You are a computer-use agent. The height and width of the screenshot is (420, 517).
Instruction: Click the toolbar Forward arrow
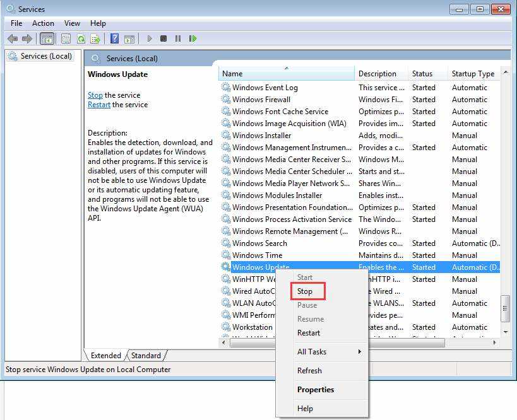(27, 39)
